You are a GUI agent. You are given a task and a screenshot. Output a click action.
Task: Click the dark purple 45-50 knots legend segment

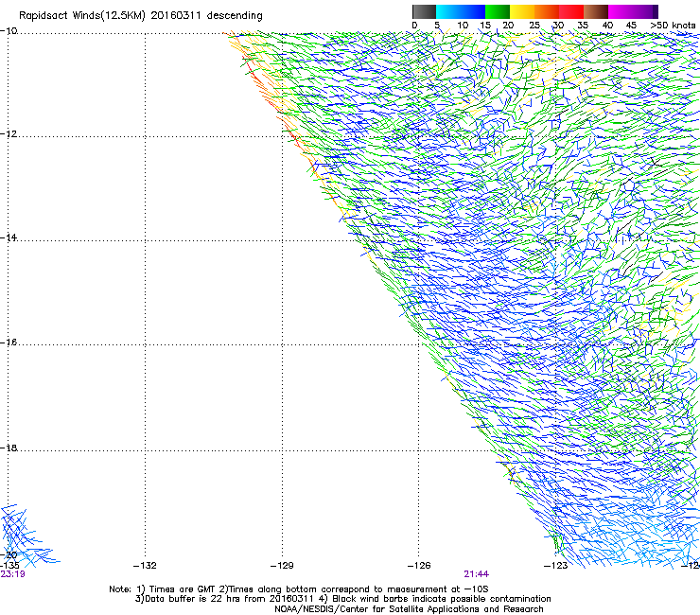(645, 11)
